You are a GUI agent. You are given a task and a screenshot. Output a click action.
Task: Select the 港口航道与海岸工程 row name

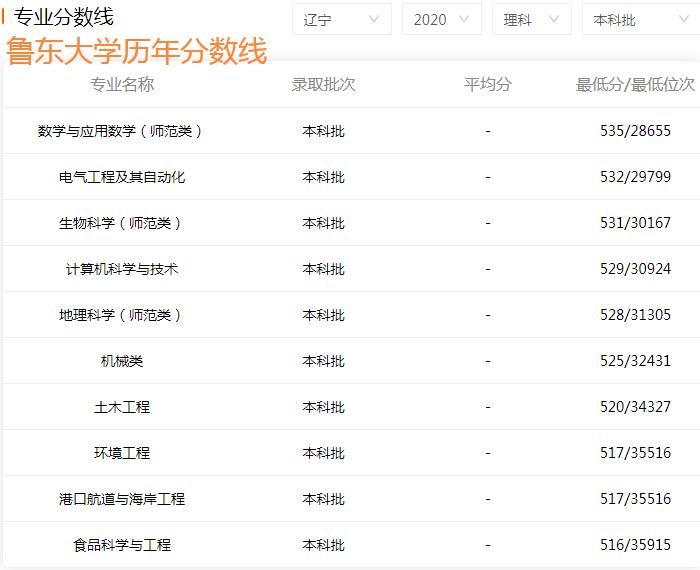click(x=122, y=499)
